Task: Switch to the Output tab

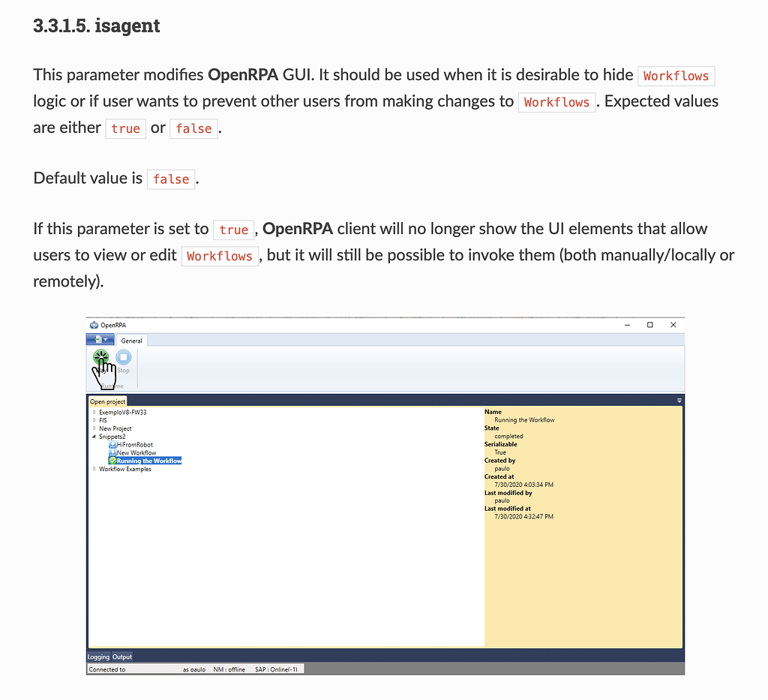Action: [122, 657]
